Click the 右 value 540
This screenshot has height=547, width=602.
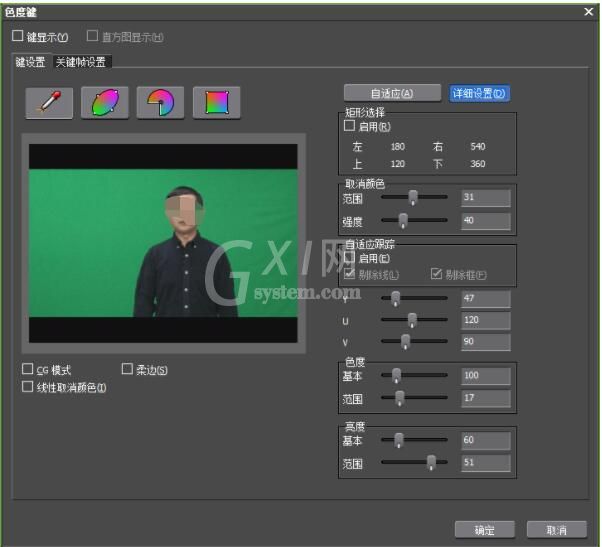click(x=478, y=147)
